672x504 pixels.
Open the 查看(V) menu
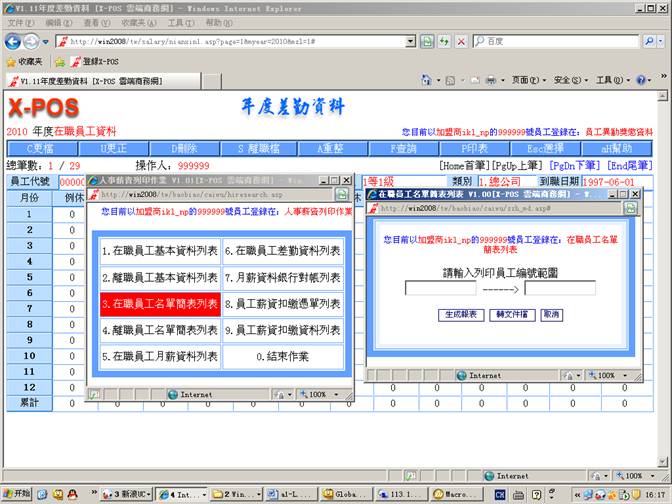click(x=95, y=22)
